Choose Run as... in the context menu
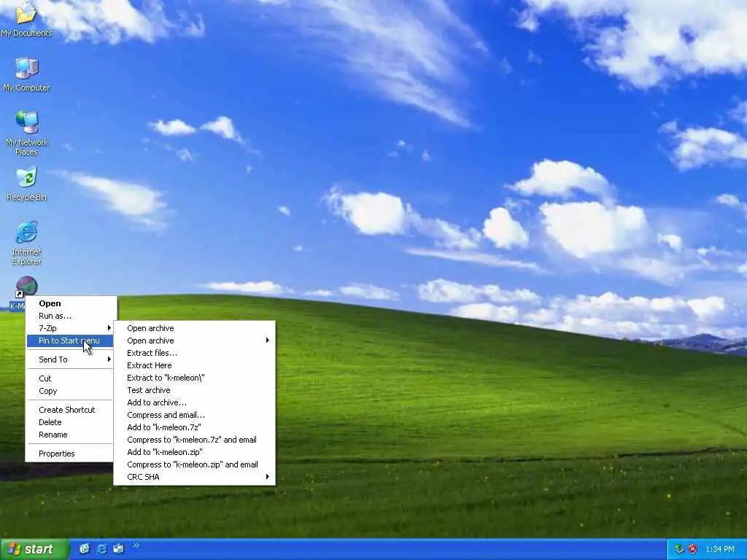This screenshot has height=560, width=747. coord(69,316)
